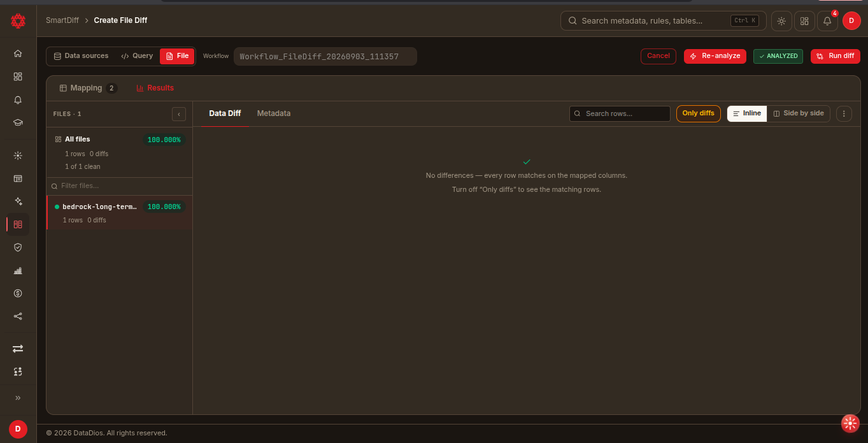Image resolution: width=868 pixels, height=443 pixels.
Task: Click the DataDios logo icon
Action: 18,21
